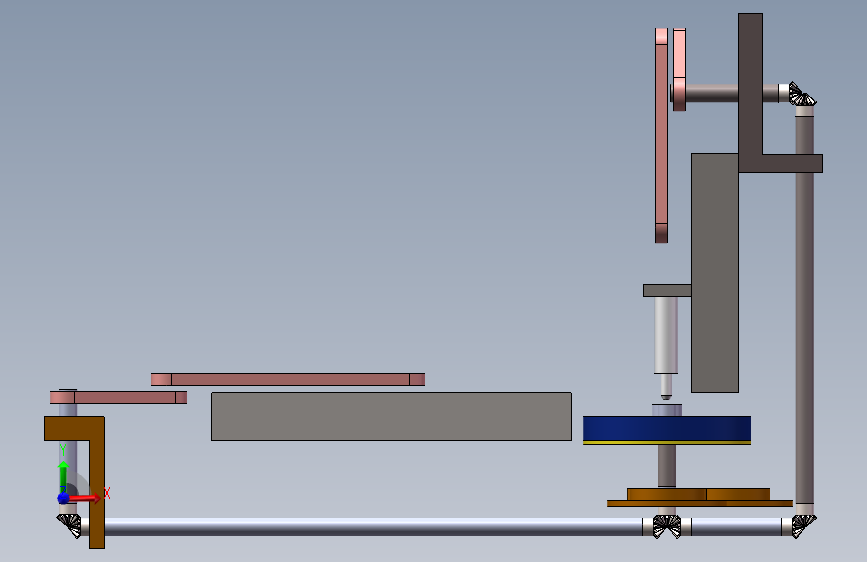The width and height of the screenshot is (867, 562).
Task: Select the tall gray vertical block
Action: pyautogui.click(x=715, y=273)
